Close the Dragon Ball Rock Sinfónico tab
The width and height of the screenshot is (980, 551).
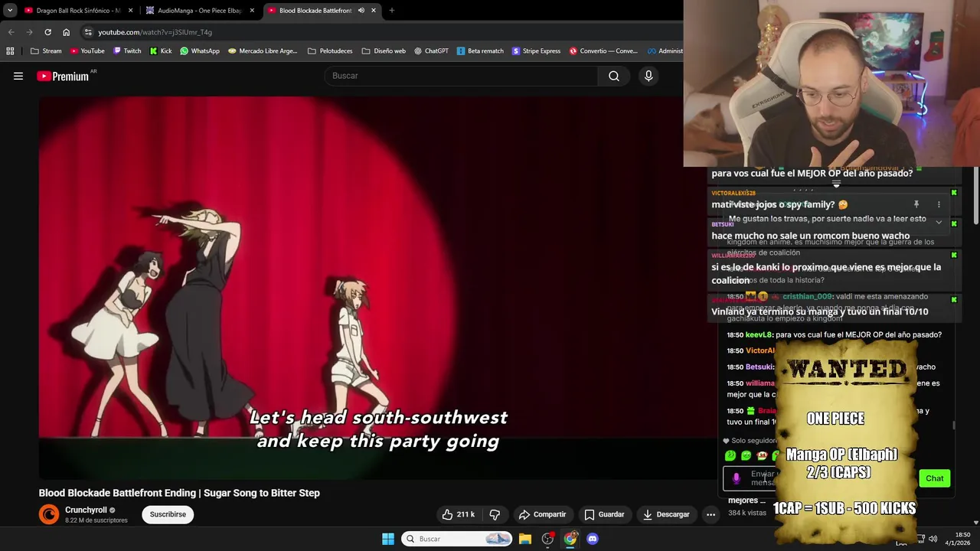click(131, 11)
